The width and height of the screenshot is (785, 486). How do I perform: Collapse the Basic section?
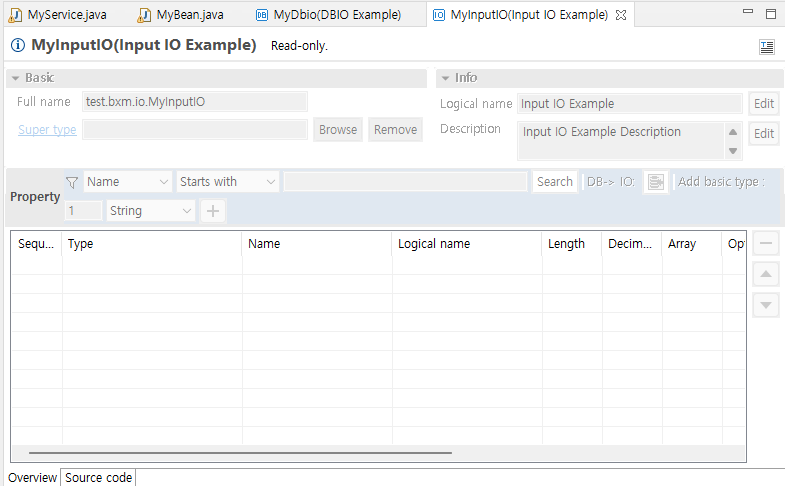tap(15, 78)
